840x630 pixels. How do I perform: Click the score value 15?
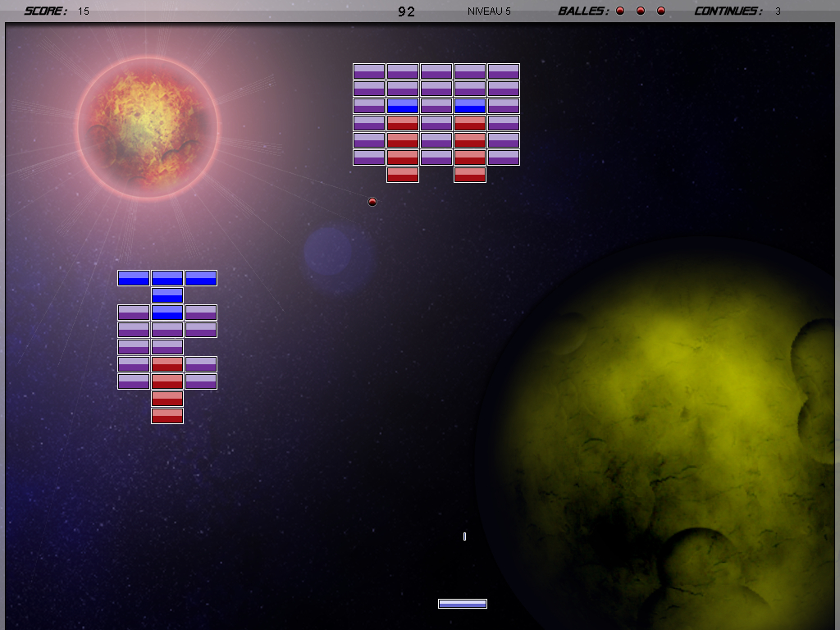[x=84, y=11]
